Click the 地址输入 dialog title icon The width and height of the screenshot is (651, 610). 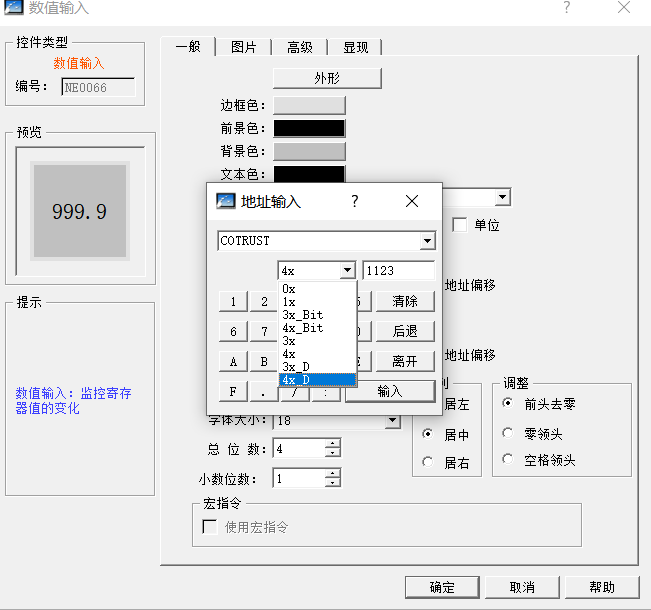226,201
